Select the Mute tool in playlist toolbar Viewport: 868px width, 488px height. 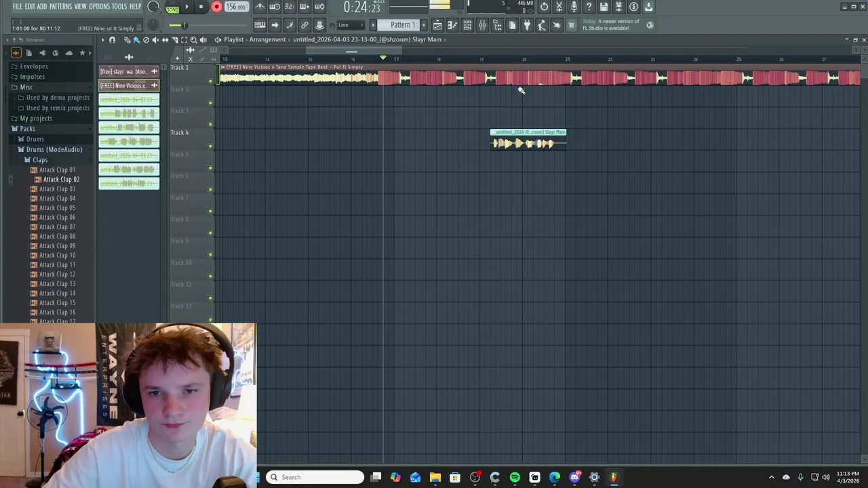coord(155,40)
